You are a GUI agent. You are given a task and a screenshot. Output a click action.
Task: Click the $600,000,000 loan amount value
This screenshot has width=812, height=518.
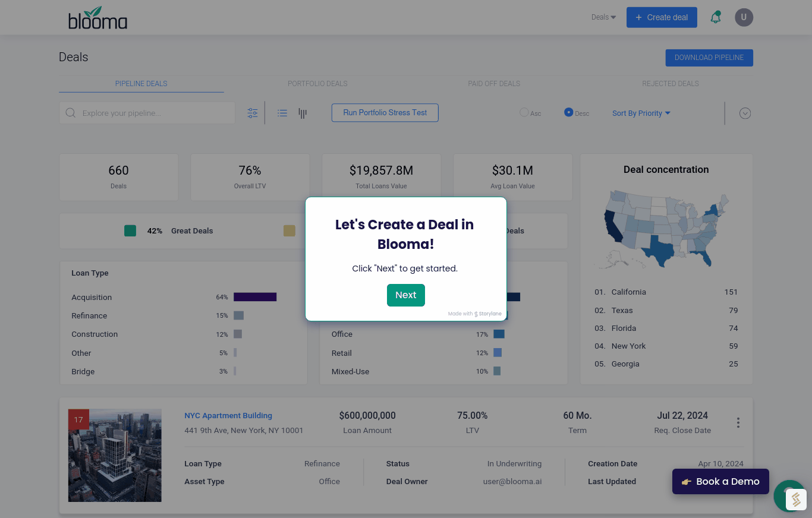click(367, 416)
